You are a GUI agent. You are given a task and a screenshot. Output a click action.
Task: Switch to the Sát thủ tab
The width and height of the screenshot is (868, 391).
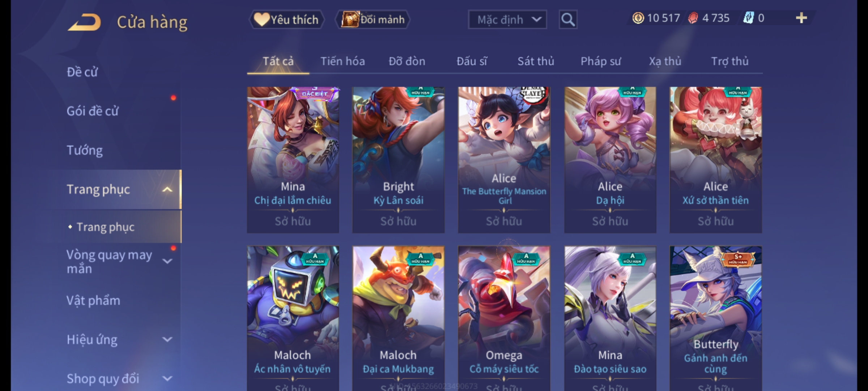[x=536, y=61]
